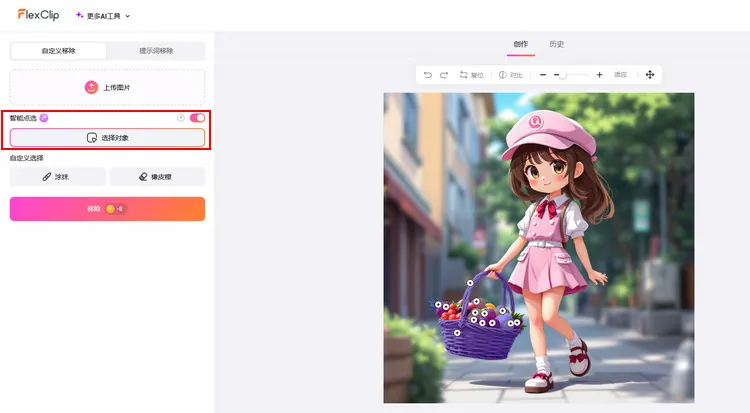Click the 选择对象 select object button
The width and height of the screenshot is (750, 413).
click(107, 137)
